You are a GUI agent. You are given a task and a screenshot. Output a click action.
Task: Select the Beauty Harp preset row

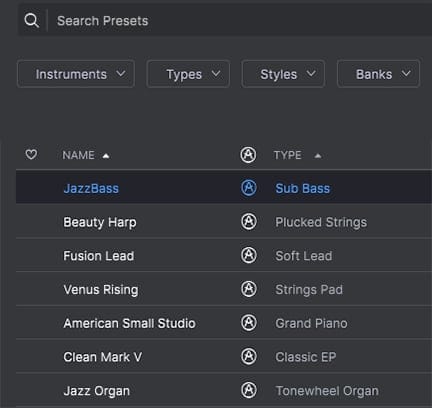point(224,222)
